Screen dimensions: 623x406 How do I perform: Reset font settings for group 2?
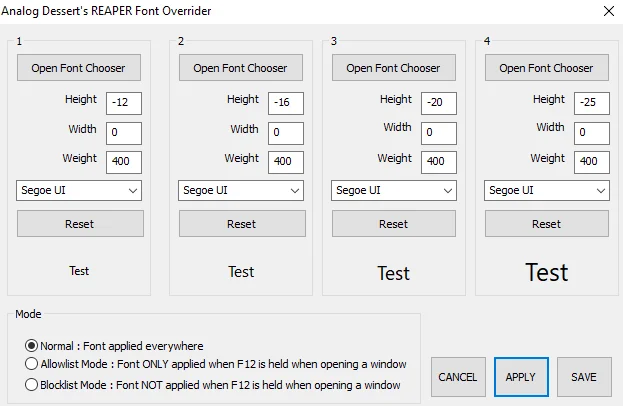point(242,224)
